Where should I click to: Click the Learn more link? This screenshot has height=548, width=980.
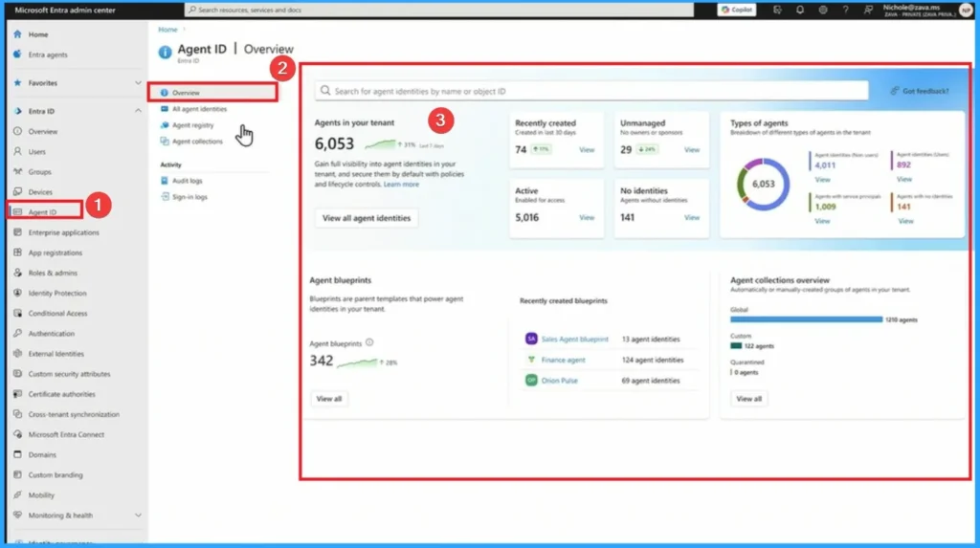click(401, 185)
